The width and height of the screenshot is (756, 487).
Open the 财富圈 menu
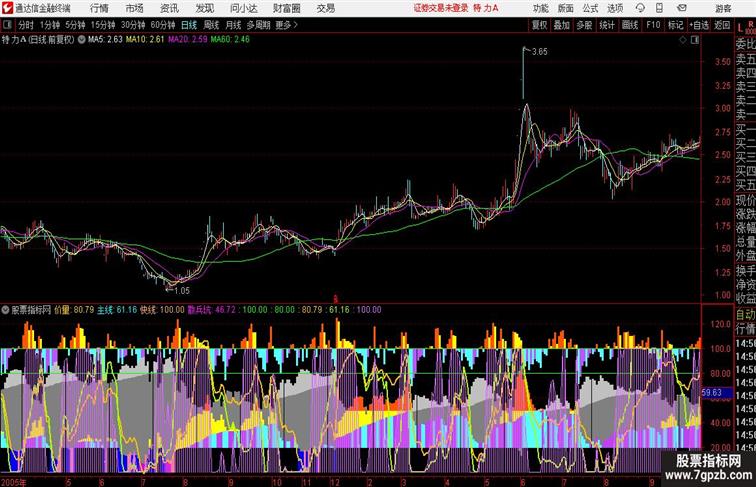[286, 8]
